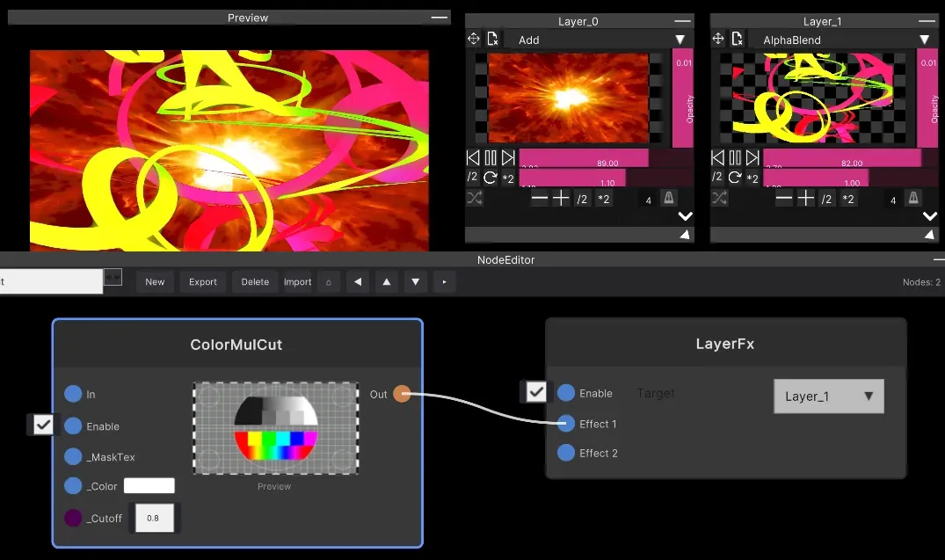
Task: Click the plus icon in Layer_1
Action: point(805,199)
